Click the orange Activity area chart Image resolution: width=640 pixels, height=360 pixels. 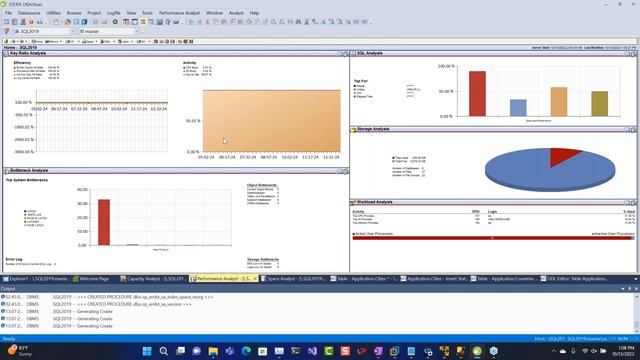click(271, 121)
